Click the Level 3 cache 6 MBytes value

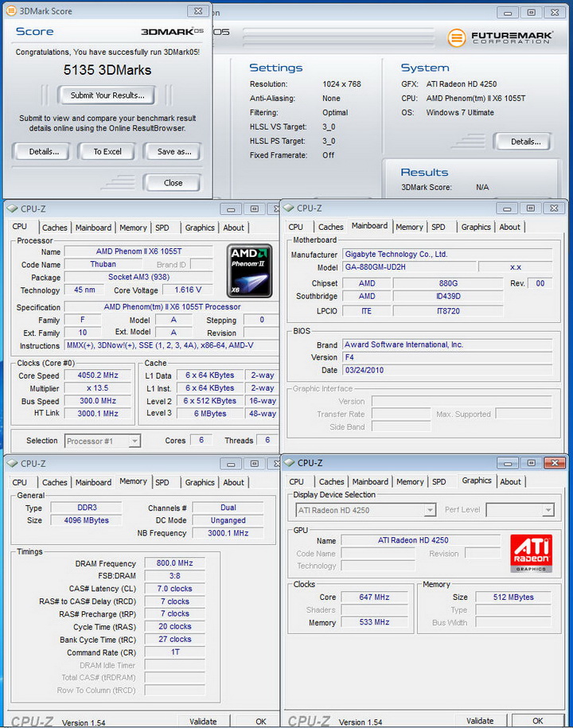[x=210, y=413]
